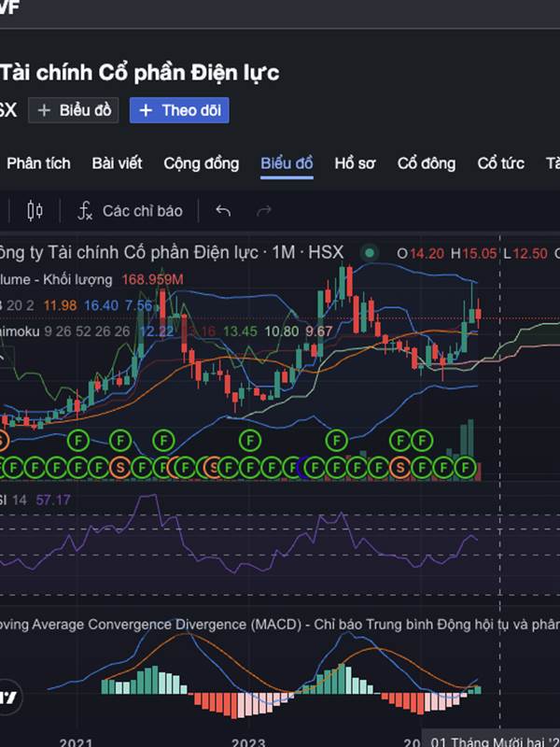Click the + Biểu đồ button

(70, 110)
